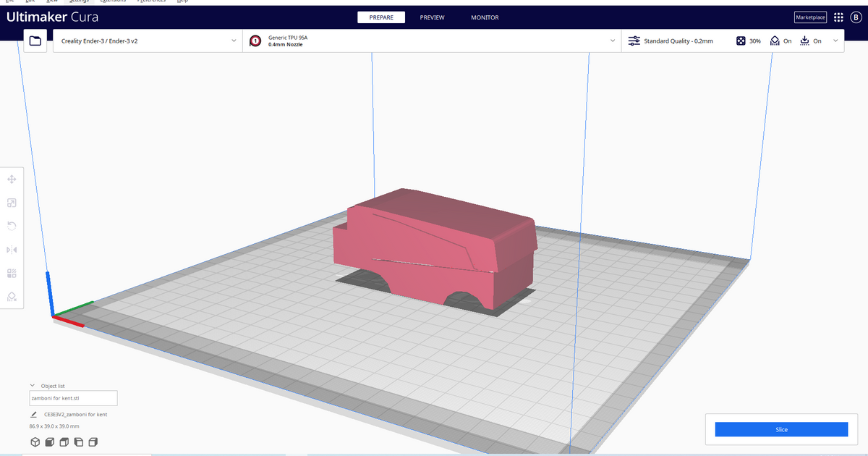
Task: Select the Mirror tool
Action: (x=12, y=249)
